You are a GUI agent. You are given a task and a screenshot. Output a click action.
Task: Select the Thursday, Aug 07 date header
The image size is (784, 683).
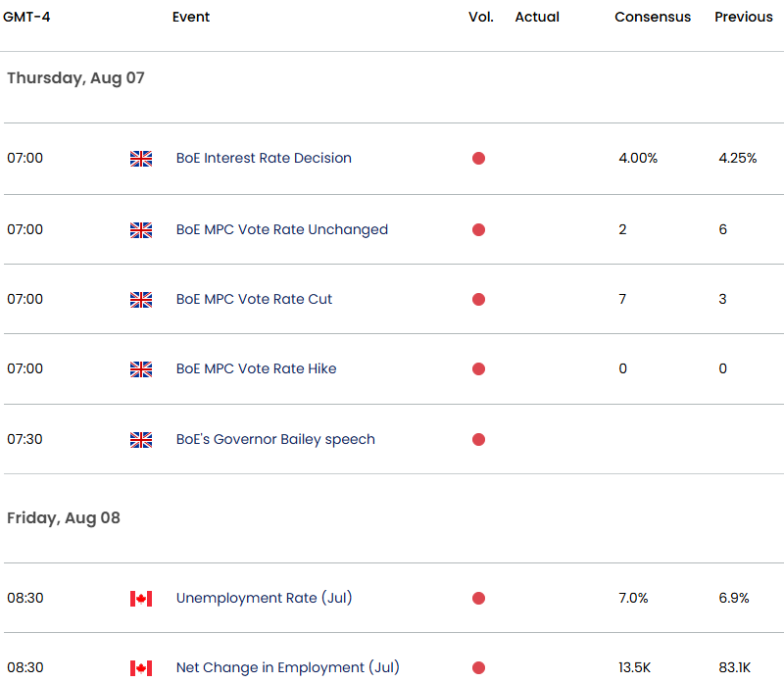75,77
